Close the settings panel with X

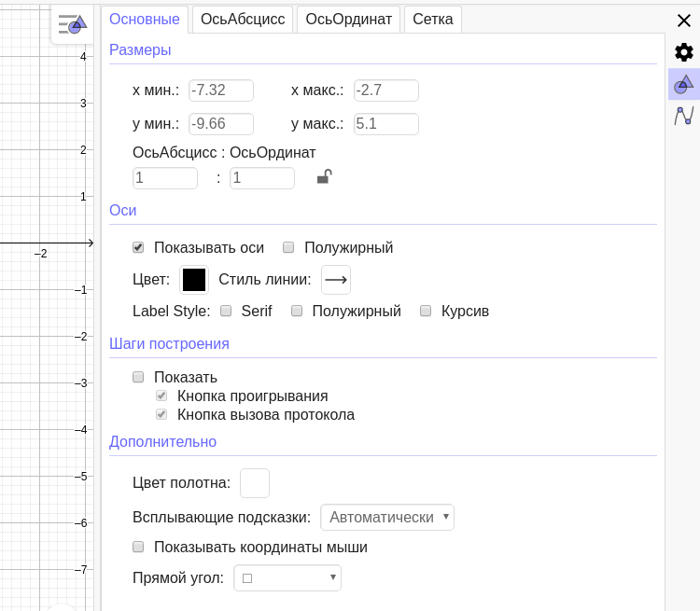click(x=684, y=21)
